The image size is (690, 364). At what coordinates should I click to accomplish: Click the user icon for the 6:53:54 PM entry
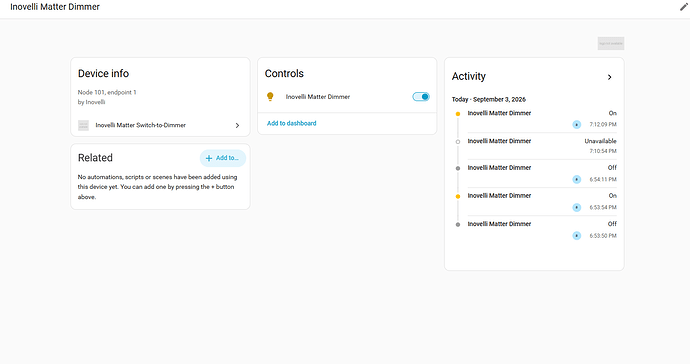point(576,207)
